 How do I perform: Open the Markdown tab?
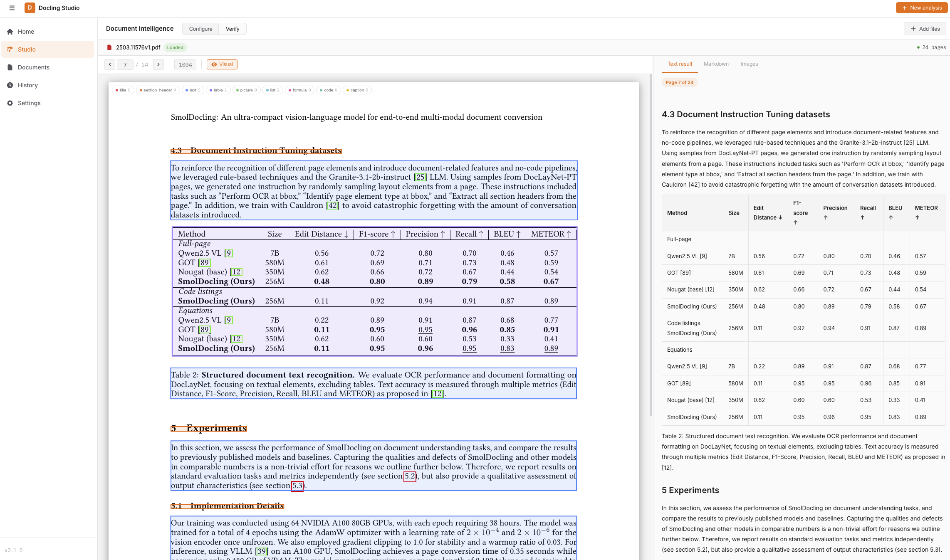click(x=716, y=64)
